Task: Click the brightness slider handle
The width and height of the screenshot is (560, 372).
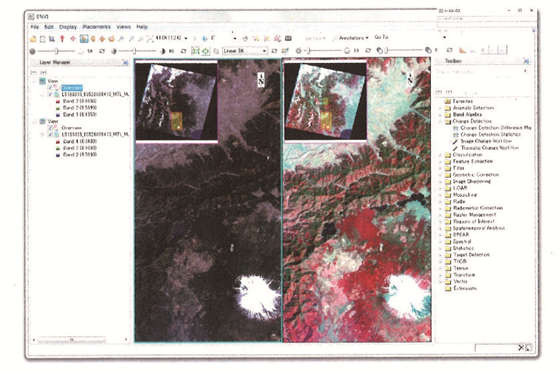Action: [x=56, y=51]
